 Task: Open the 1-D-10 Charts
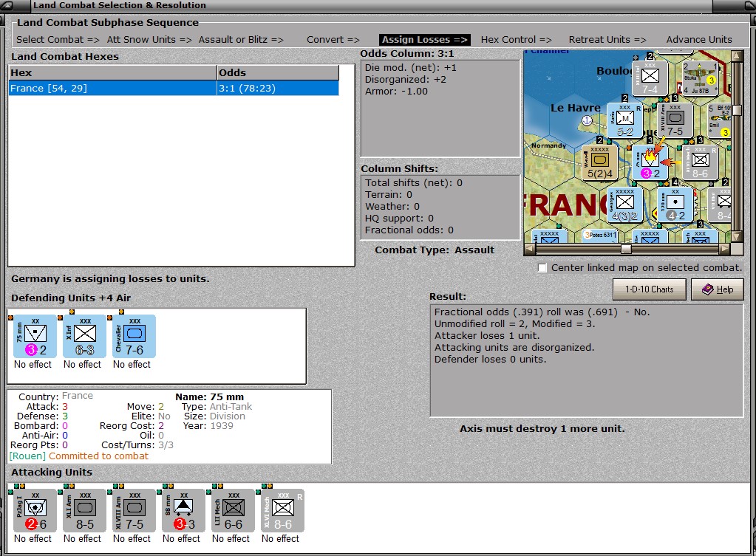(x=649, y=289)
